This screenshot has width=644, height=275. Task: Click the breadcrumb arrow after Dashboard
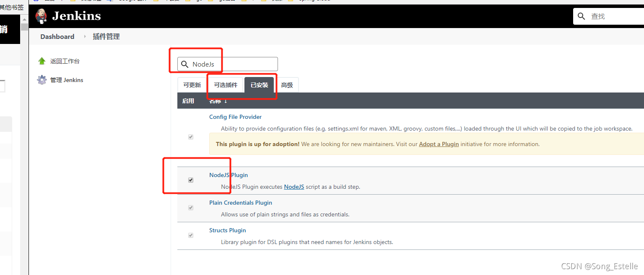[x=84, y=36]
